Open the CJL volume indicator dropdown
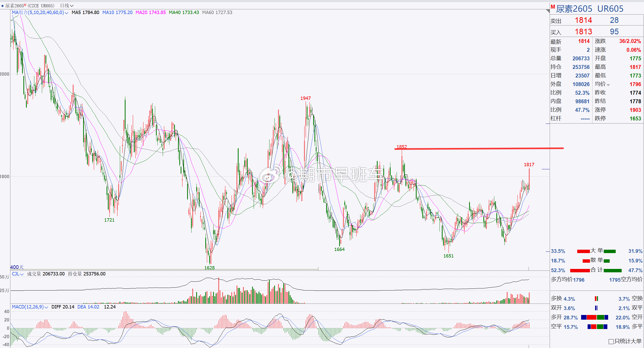 pos(22,274)
